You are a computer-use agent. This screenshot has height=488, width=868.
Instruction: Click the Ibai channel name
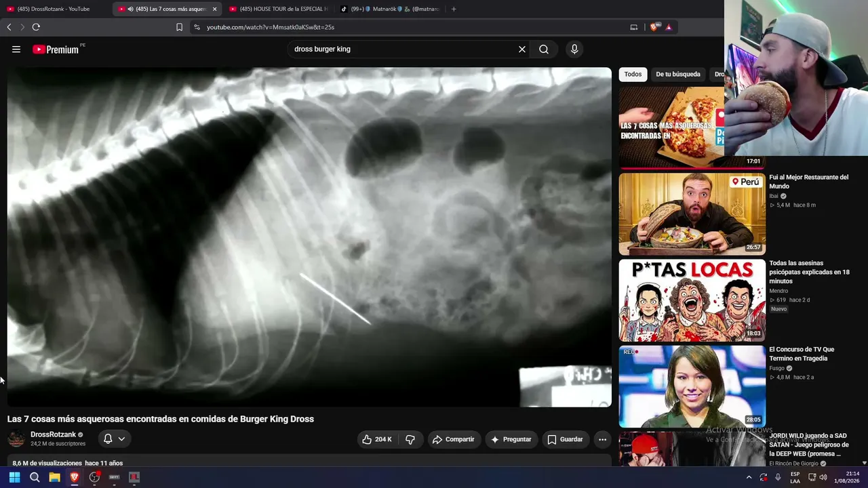(774, 196)
